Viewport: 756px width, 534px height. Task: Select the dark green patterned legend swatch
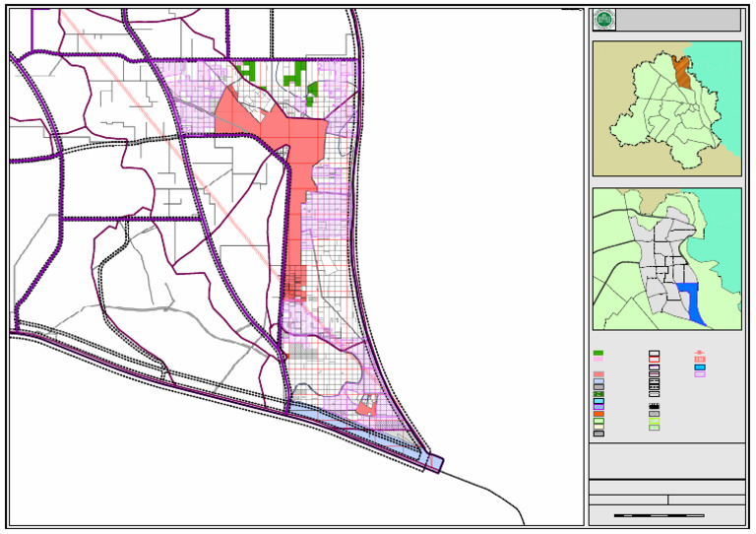[x=598, y=394]
